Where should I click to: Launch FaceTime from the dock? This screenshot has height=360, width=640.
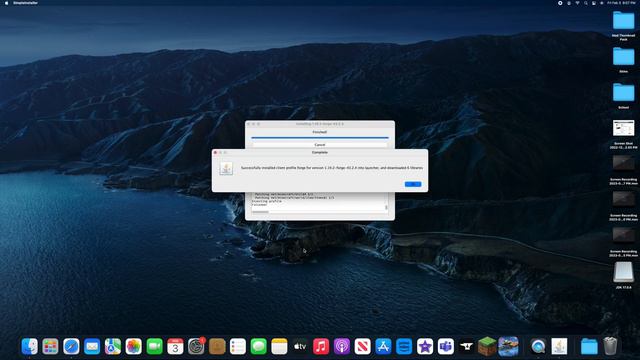pos(154,347)
